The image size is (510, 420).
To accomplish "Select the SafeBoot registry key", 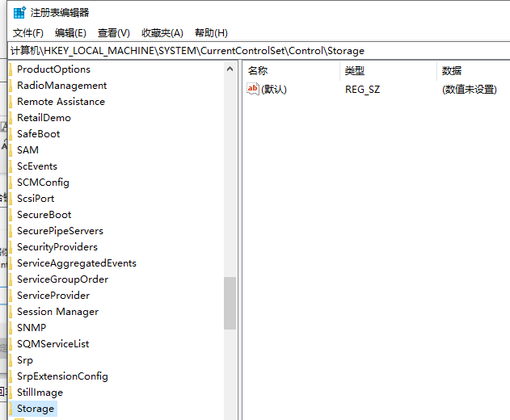I will tap(38, 134).
